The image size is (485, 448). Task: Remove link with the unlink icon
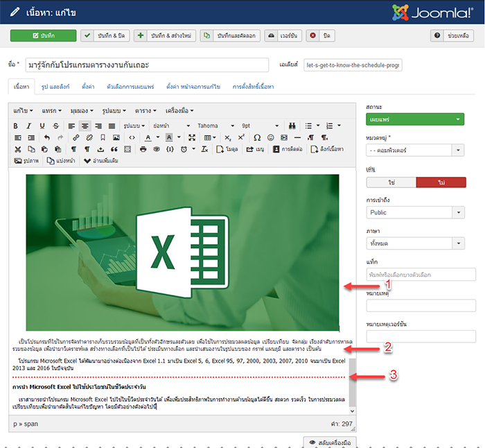(x=89, y=137)
